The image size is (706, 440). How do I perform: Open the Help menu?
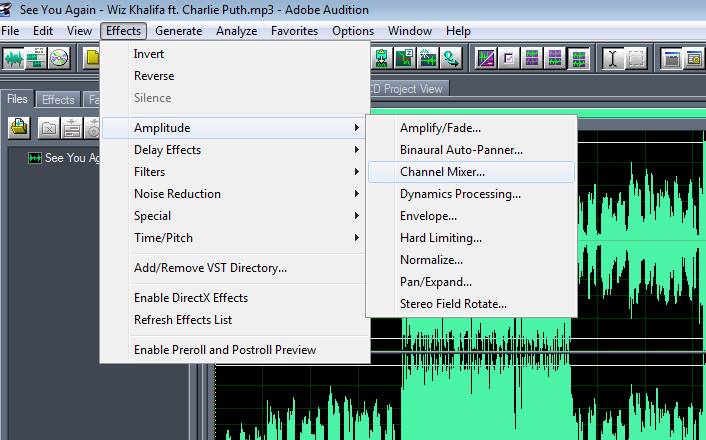pyautogui.click(x=458, y=31)
